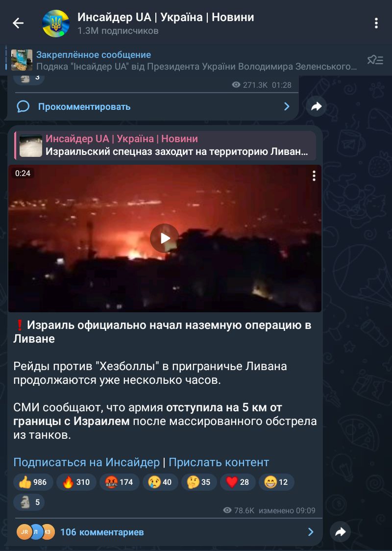Toggle the fire reaction with 310
Viewport: 392px width, 551px height.
click(x=76, y=482)
